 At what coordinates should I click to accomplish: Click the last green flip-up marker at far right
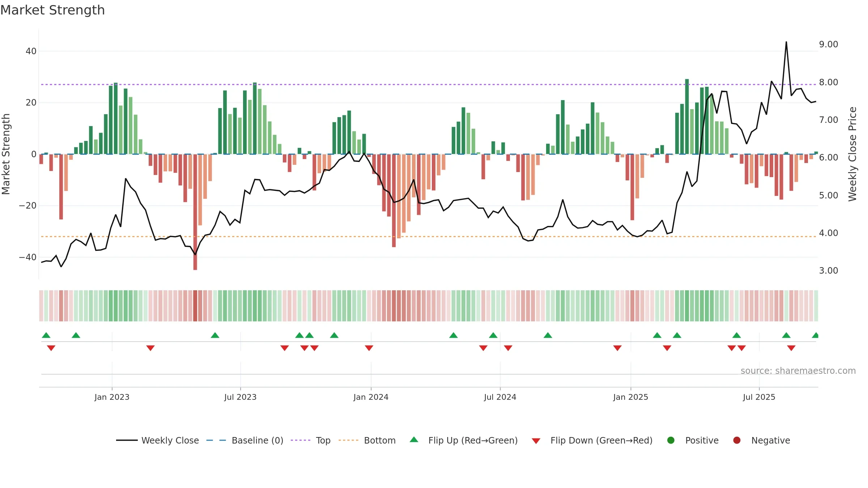[815, 335]
